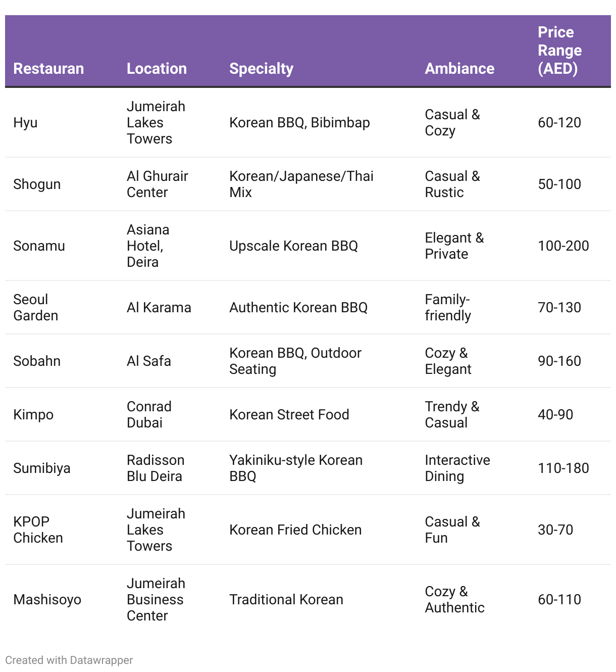Select the Interactive Dining ambiance cell
This screenshot has width=616, height=672.
(457, 468)
